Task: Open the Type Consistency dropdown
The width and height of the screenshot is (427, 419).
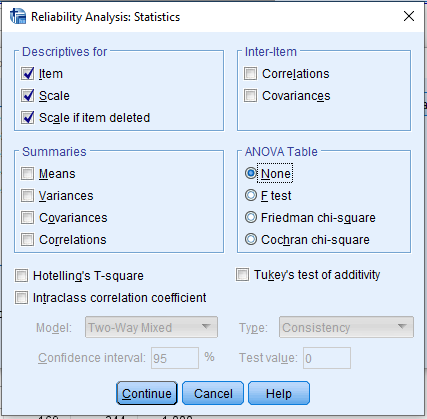Action: pyautogui.click(x=346, y=327)
